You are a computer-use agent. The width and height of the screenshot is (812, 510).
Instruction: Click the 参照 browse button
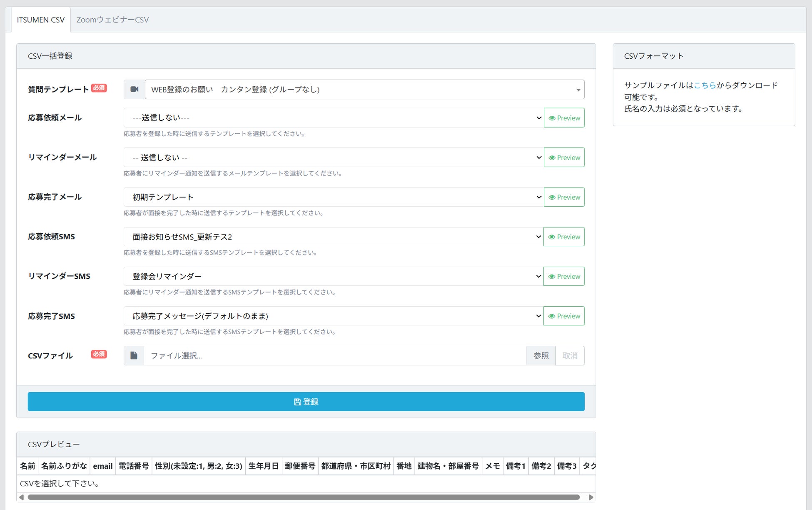pos(541,355)
